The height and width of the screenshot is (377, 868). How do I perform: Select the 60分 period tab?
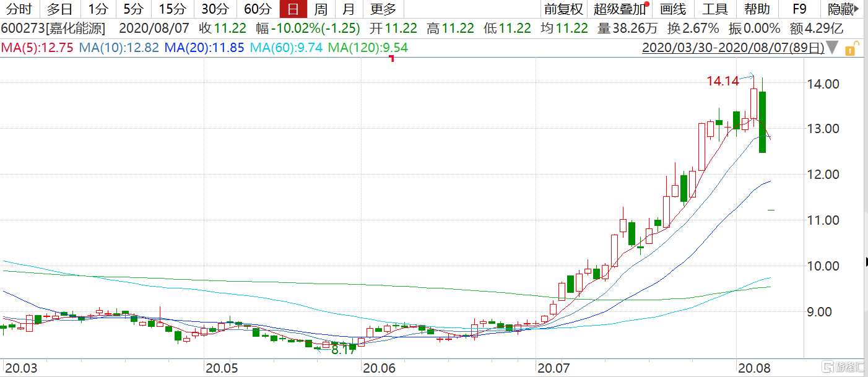point(258,9)
